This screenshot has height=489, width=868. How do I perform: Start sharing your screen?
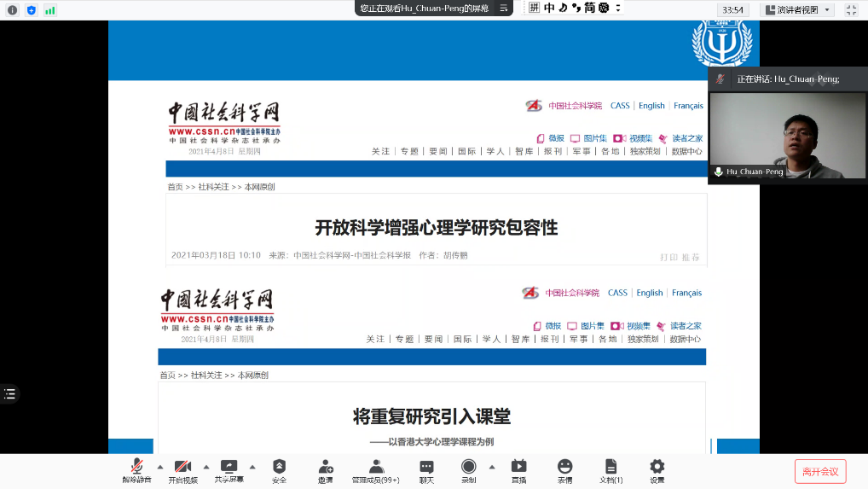229,469
